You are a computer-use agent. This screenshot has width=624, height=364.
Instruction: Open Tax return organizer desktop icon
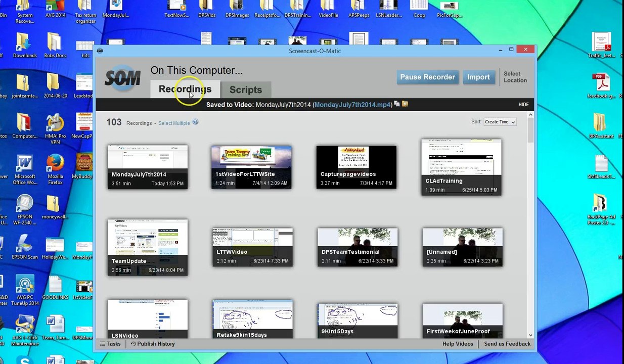85,12
